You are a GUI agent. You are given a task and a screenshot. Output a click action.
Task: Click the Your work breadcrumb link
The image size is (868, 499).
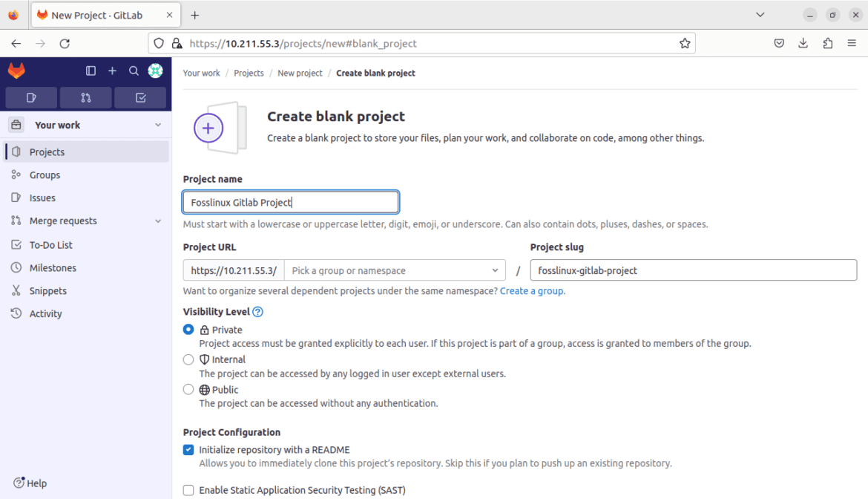(x=201, y=73)
